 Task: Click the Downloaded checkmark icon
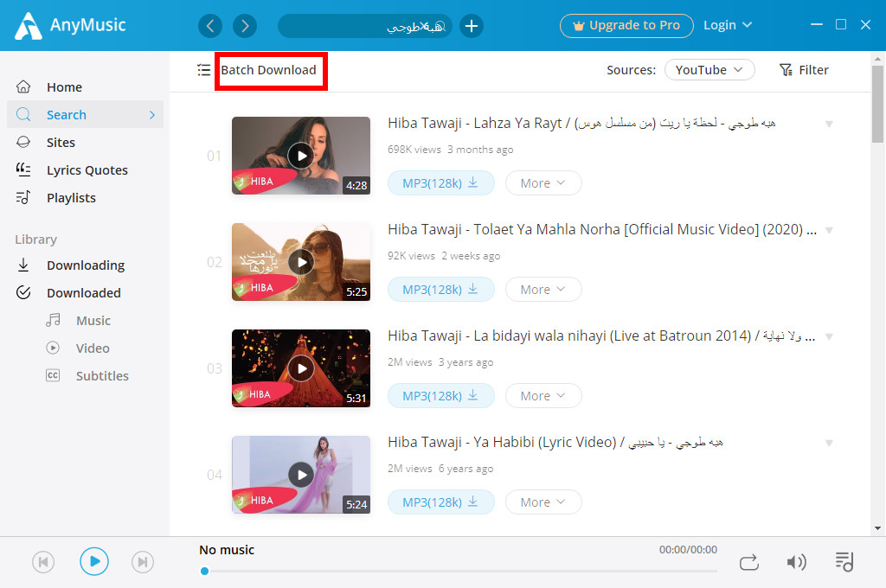[23, 292]
